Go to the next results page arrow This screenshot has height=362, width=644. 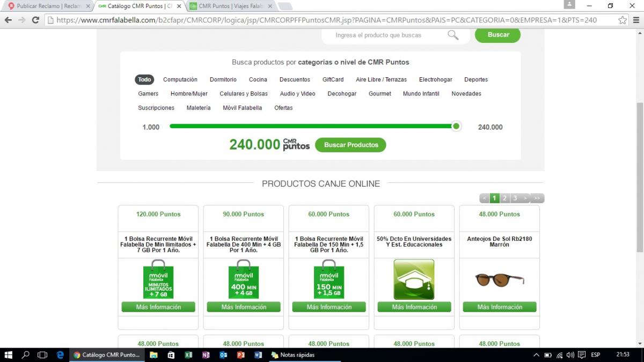point(525,198)
